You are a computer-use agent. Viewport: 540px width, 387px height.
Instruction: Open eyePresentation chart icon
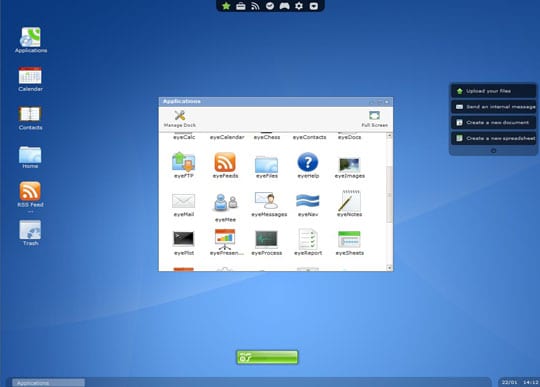click(225, 239)
